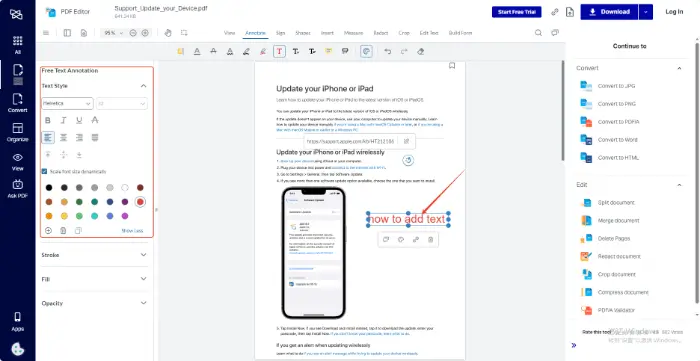Open the Convert sidebar tool

click(17, 103)
